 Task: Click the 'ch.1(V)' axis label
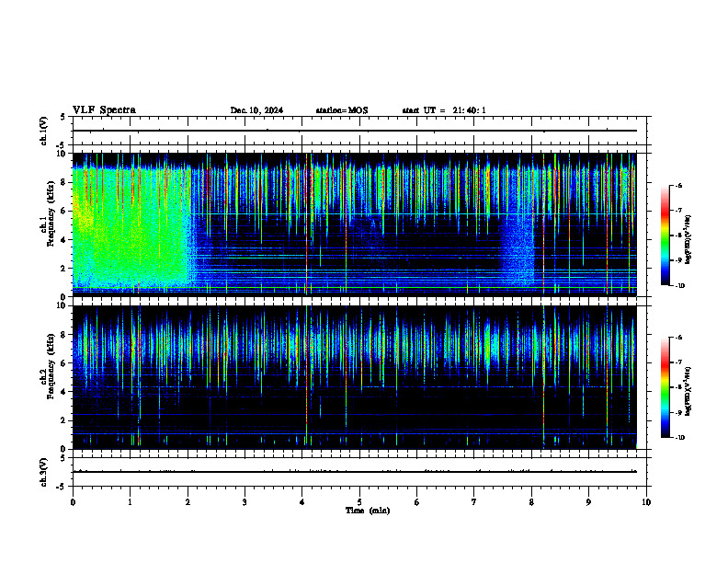pyautogui.click(x=44, y=131)
